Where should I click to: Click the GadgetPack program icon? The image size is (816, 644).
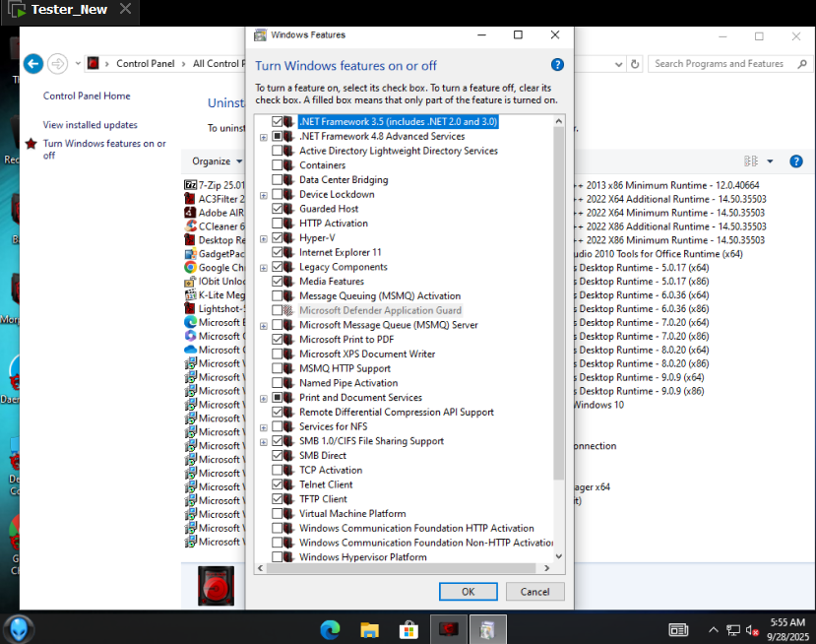pyautogui.click(x=191, y=253)
